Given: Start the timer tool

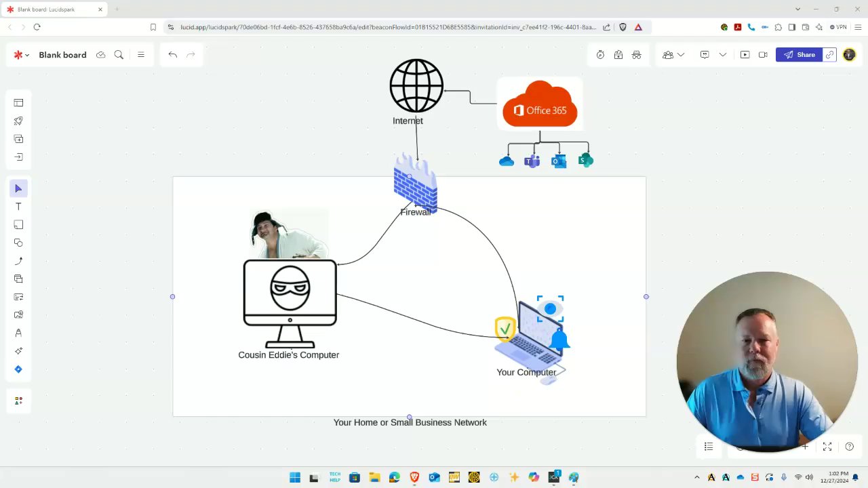Looking at the screenshot, I should (600, 55).
